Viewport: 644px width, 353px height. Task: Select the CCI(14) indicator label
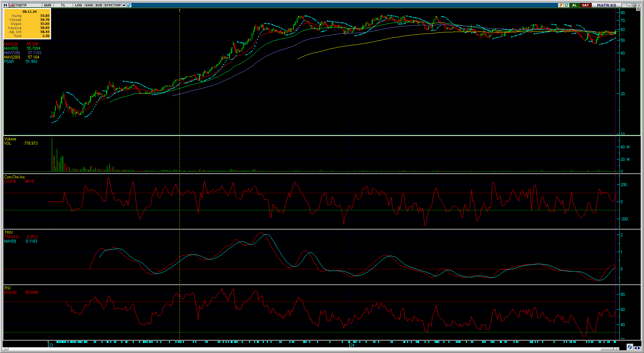click(x=10, y=181)
